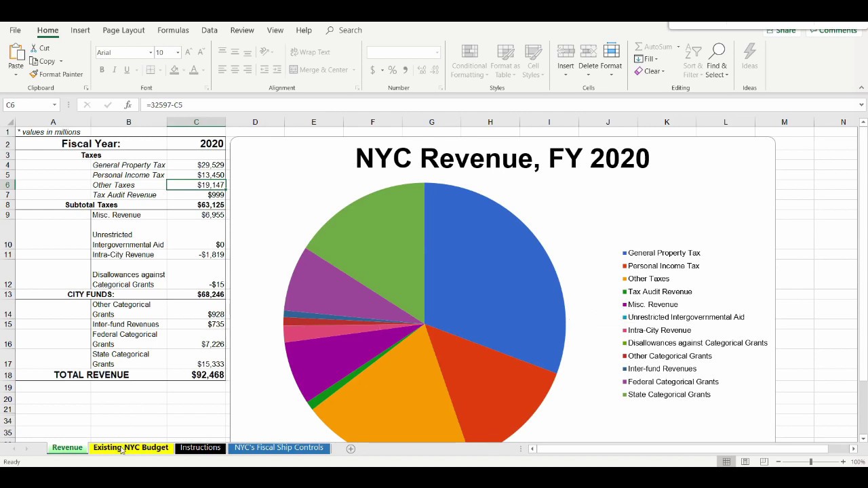Open the Data ribbon tab

click(x=210, y=30)
